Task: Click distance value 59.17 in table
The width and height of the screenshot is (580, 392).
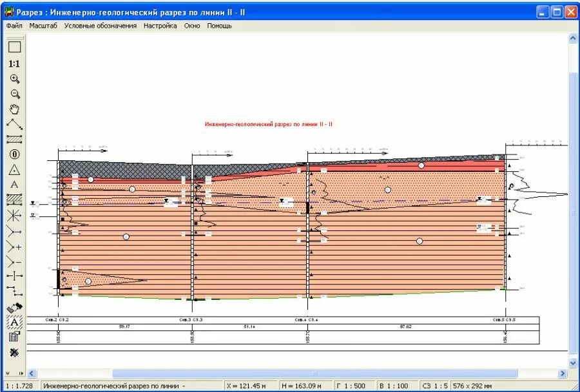Action: [124, 327]
